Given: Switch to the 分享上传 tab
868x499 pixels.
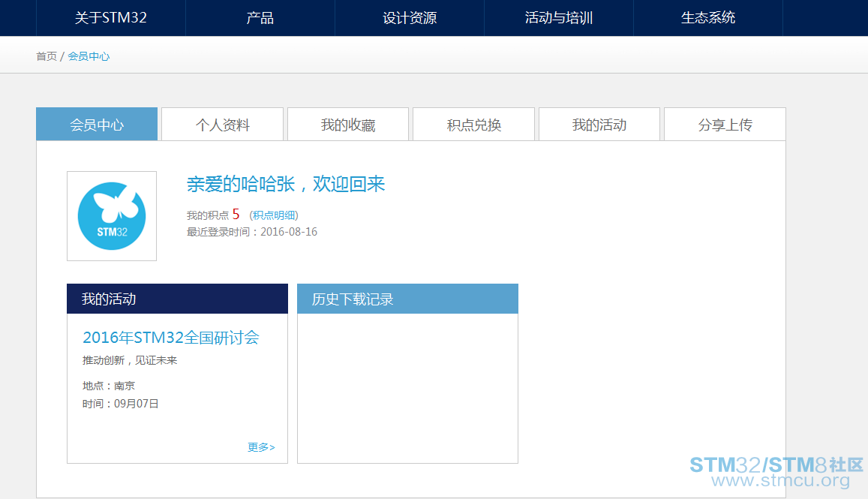Looking at the screenshot, I should click(x=725, y=125).
